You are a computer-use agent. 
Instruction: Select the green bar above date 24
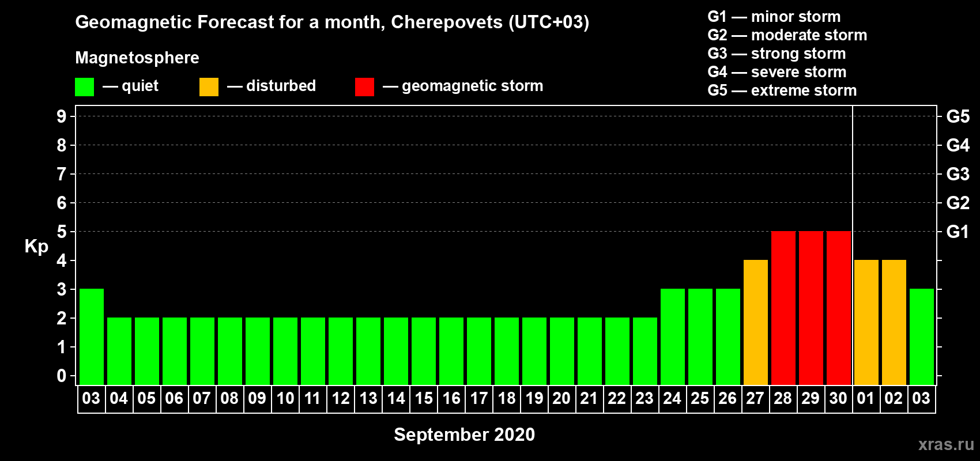click(673, 337)
